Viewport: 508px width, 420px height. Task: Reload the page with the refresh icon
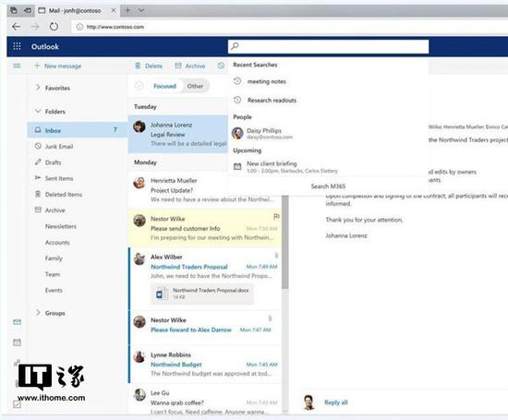coord(54,27)
